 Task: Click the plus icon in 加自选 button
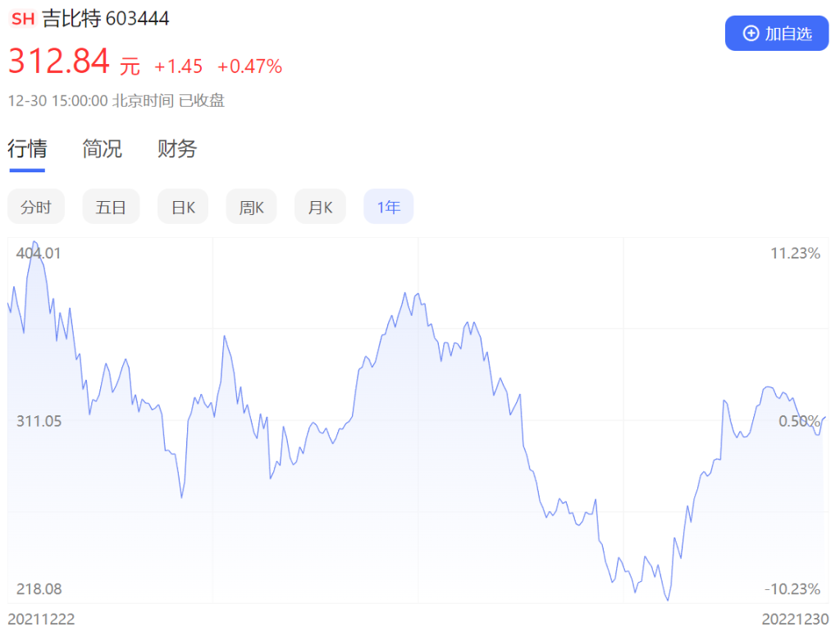[x=751, y=33]
